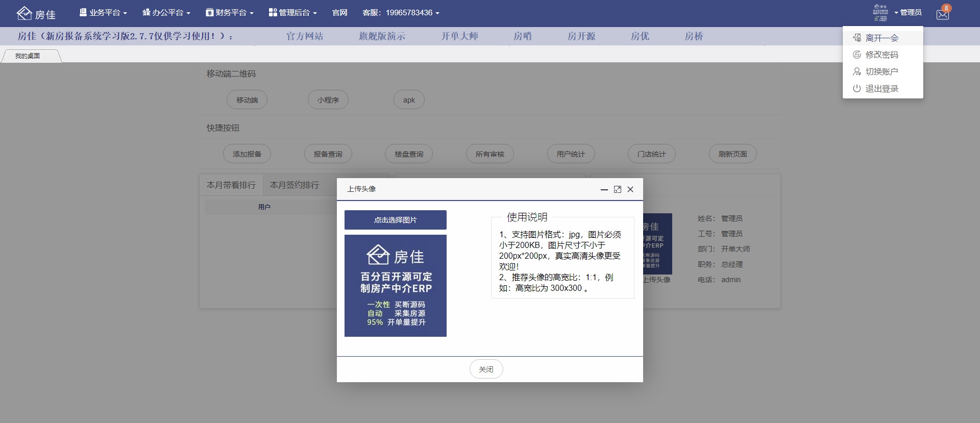The height and width of the screenshot is (423, 980).
Task: Open the 开单大师 link
Action: [x=459, y=36]
